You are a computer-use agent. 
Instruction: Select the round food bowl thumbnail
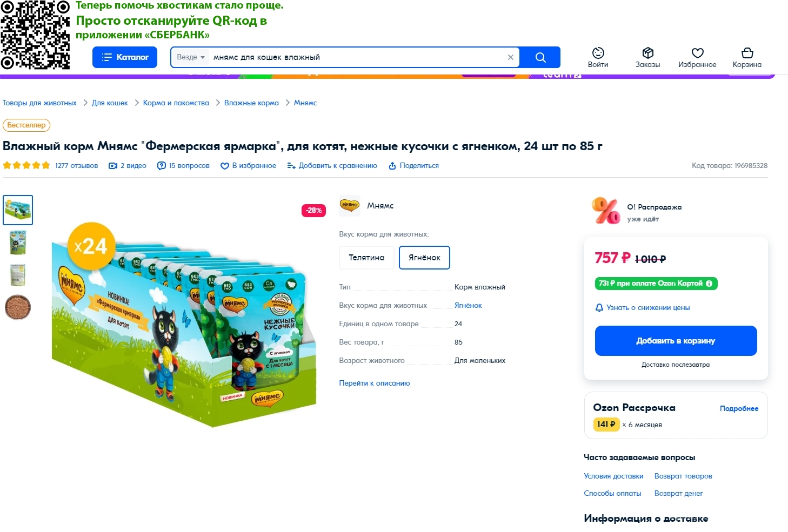(18, 308)
